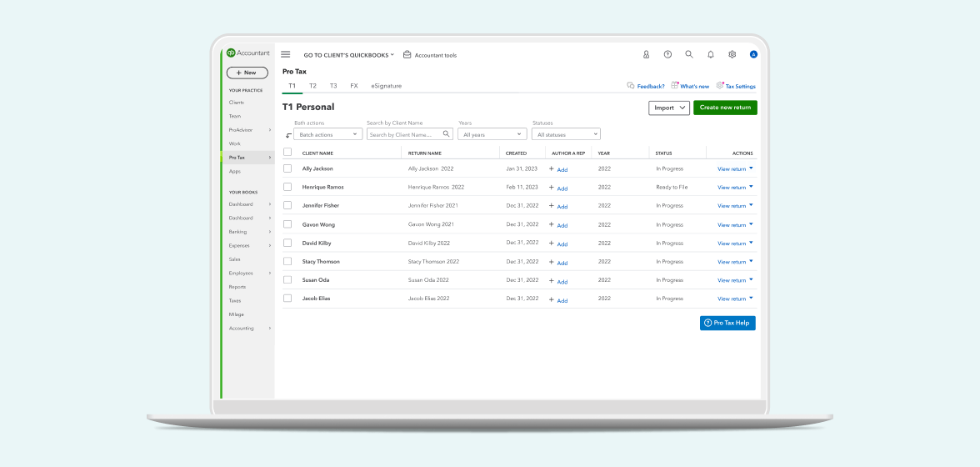
Task: Tick the select-all checkbox in table header
Action: point(287,152)
